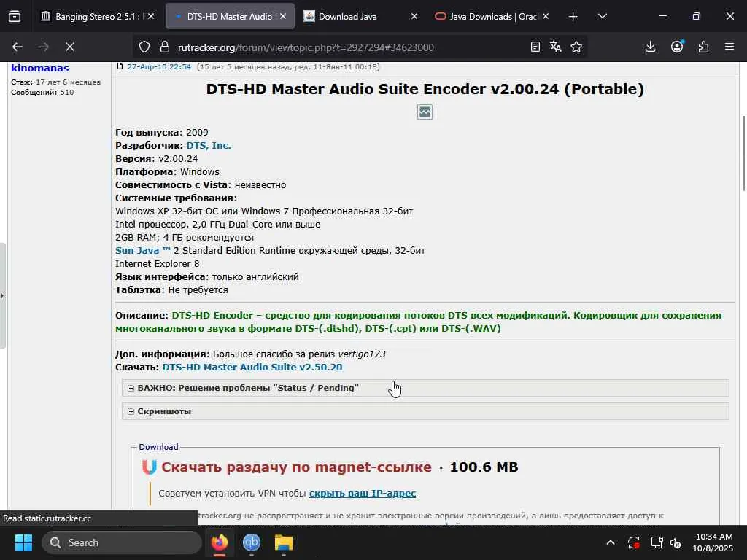Screen dimensions: 747x560
Task: Close the Java Downloads Oracle tab
Action: [x=546, y=16]
